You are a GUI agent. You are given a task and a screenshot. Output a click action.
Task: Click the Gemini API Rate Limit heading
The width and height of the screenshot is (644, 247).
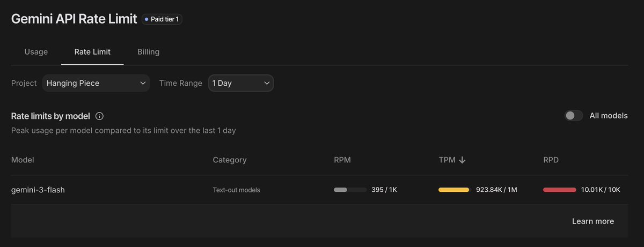(x=74, y=19)
